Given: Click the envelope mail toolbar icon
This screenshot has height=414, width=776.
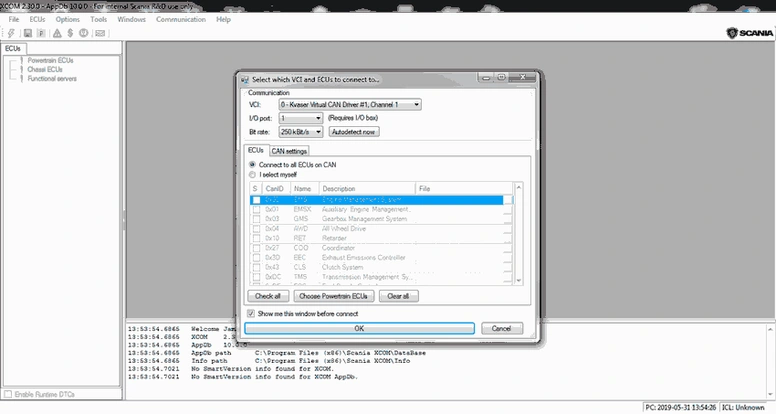Looking at the screenshot, I should pos(100,33).
